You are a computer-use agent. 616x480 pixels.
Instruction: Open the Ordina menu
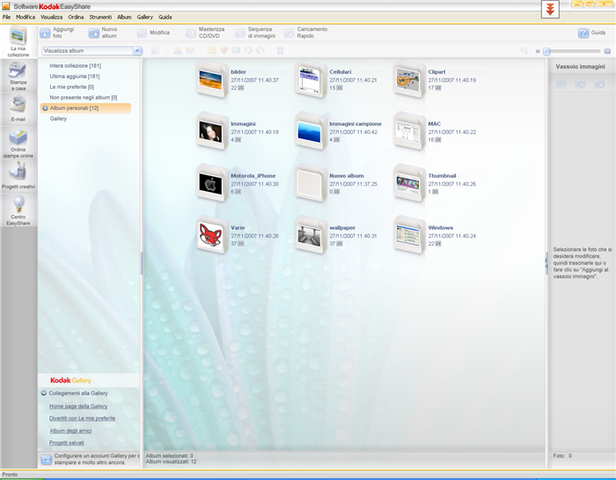[76, 17]
